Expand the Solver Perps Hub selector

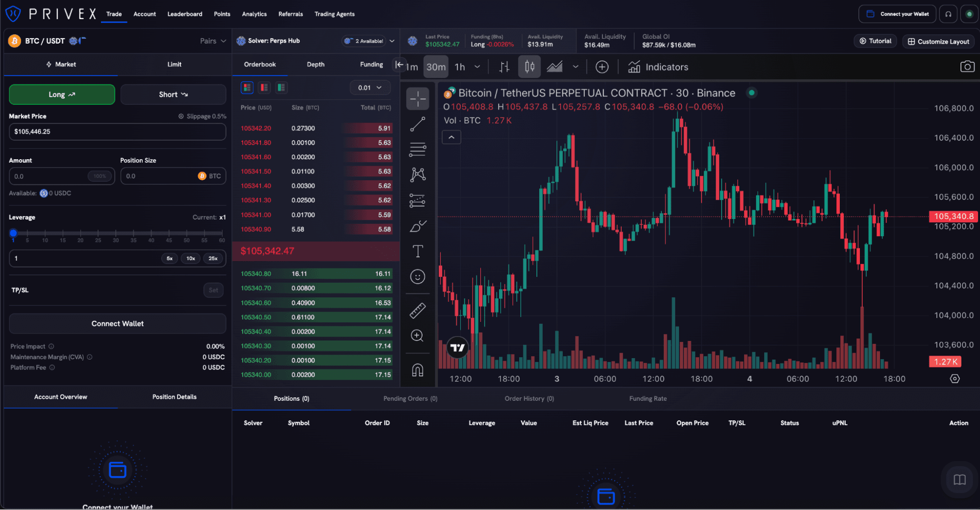pyautogui.click(x=392, y=41)
